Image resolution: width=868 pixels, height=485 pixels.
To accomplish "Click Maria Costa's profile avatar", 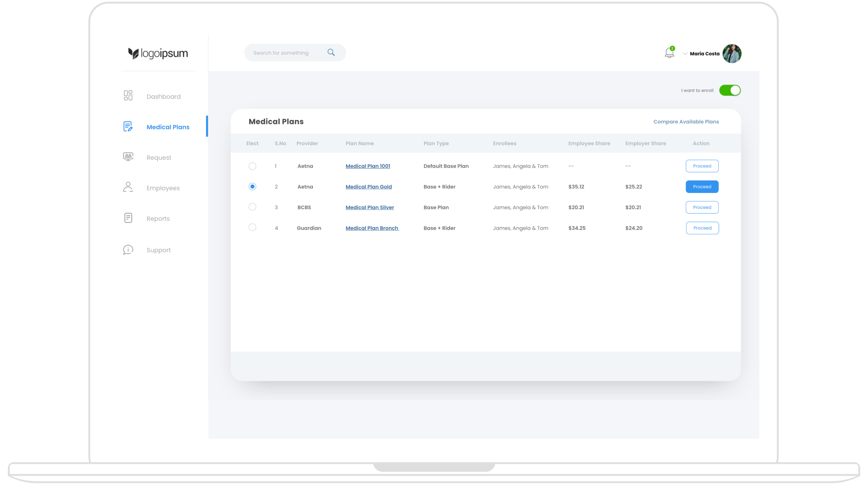I will pos(732,54).
